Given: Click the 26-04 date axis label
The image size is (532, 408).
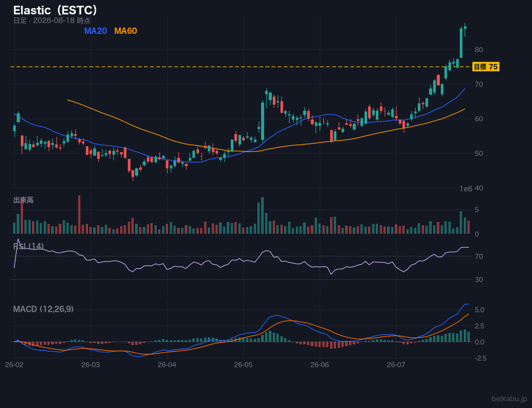Looking at the screenshot, I should click(x=167, y=365).
